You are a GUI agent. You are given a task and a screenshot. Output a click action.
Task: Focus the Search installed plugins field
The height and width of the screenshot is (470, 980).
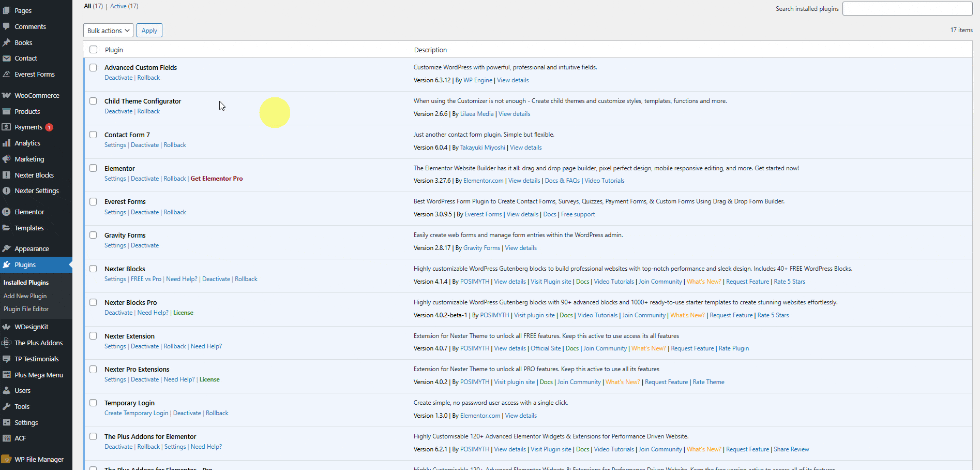pos(907,8)
